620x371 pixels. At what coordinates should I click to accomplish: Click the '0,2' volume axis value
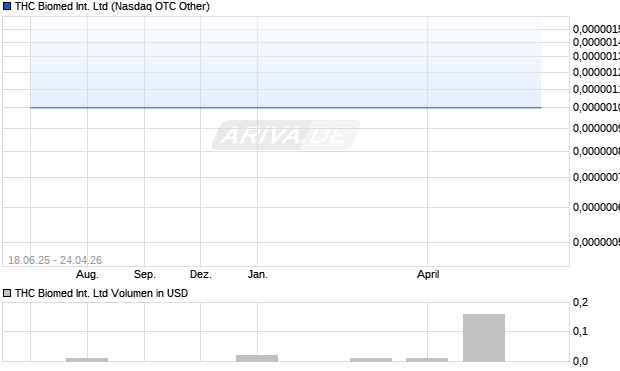coord(580,303)
